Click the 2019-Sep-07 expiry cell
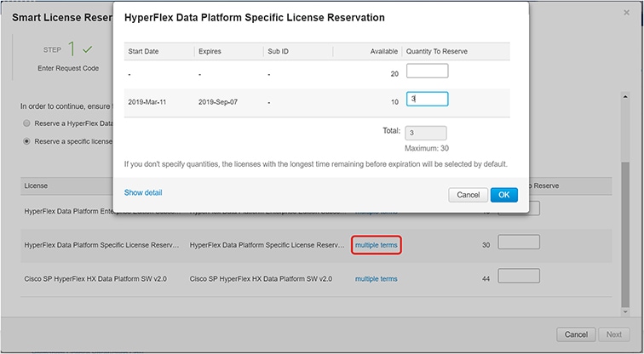 pyautogui.click(x=218, y=102)
